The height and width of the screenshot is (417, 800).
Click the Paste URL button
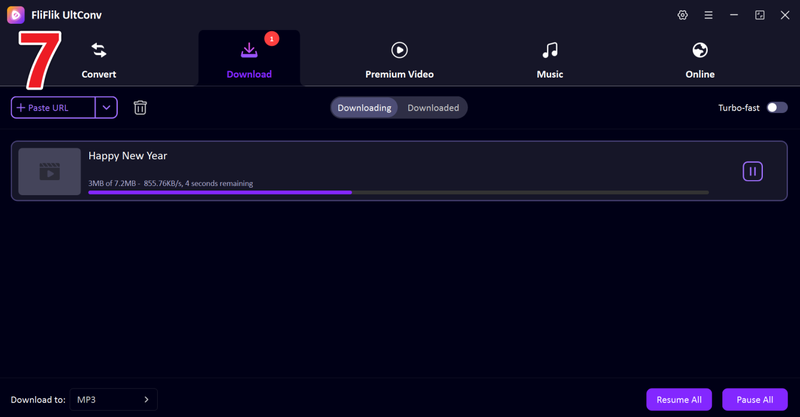pyautogui.click(x=53, y=108)
